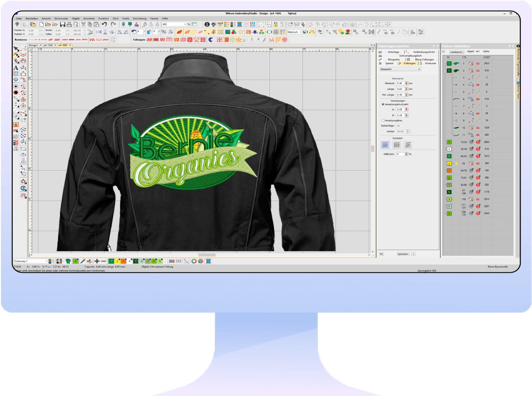
Task: Click the Speichern button
Action: [403, 254]
